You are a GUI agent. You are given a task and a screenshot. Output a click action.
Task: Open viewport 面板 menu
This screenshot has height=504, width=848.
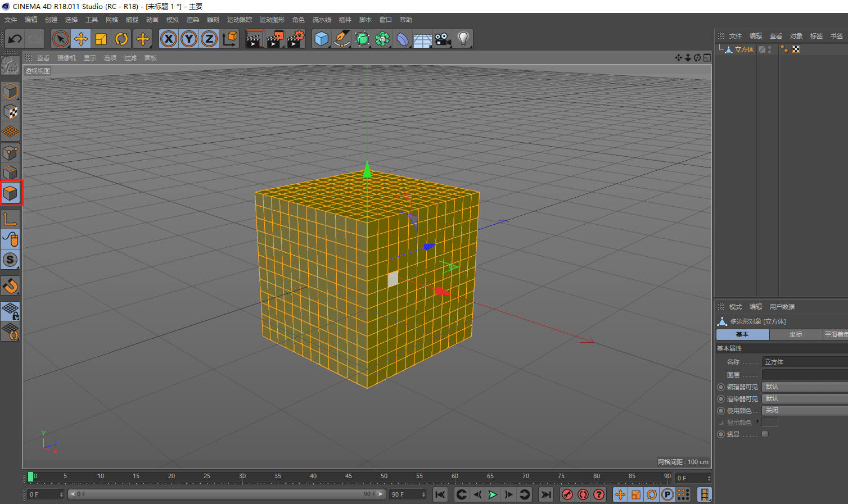click(151, 58)
